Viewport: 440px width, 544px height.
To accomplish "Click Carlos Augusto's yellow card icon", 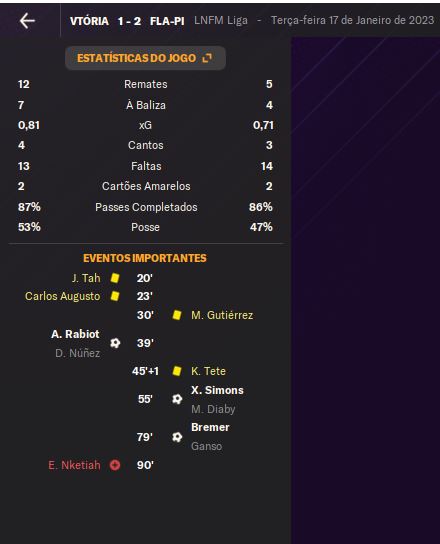I will (x=115, y=296).
